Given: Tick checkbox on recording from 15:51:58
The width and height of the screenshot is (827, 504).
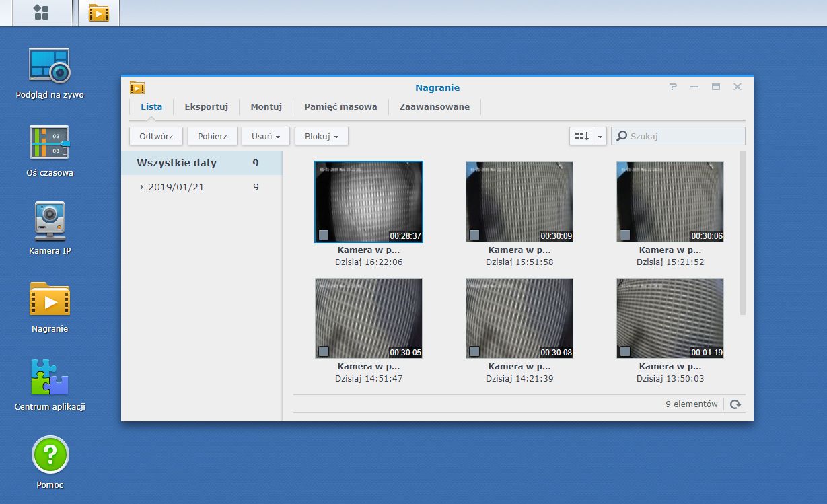Looking at the screenshot, I should [x=474, y=235].
